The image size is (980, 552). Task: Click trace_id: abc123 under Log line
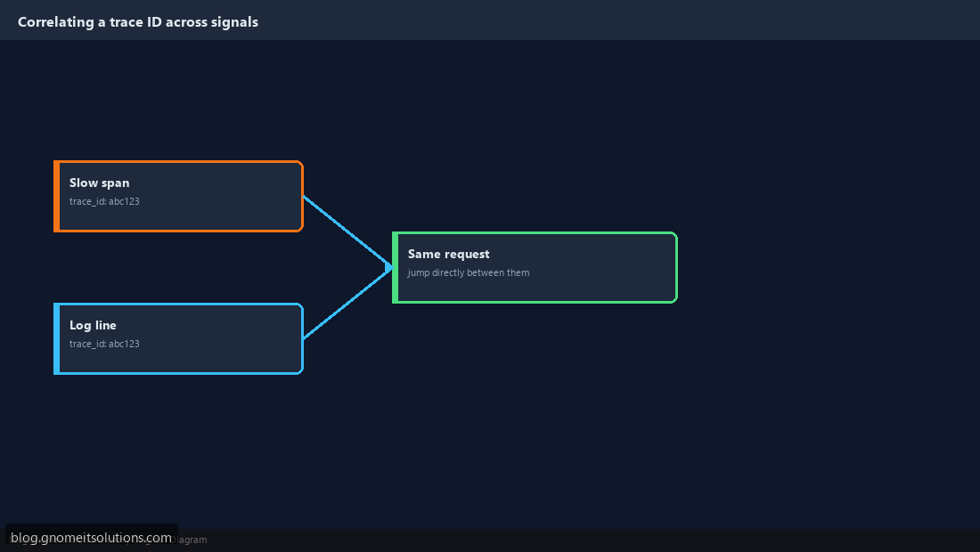[104, 344]
